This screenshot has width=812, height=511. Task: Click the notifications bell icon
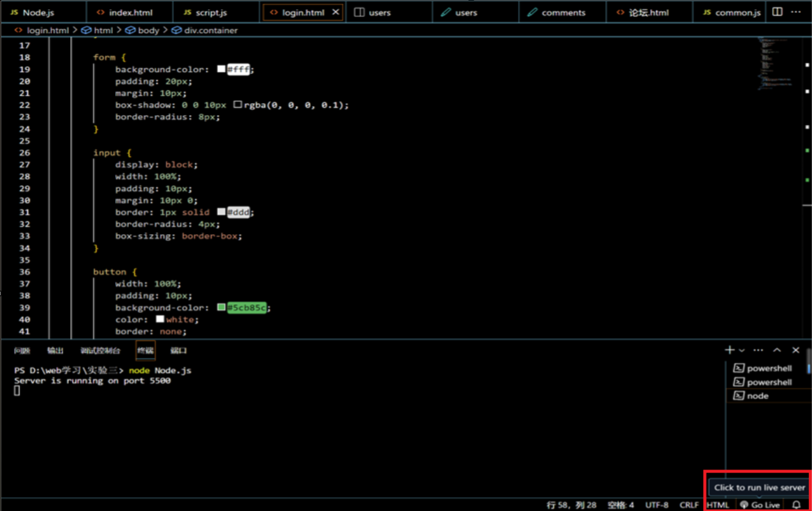point(796,505)
